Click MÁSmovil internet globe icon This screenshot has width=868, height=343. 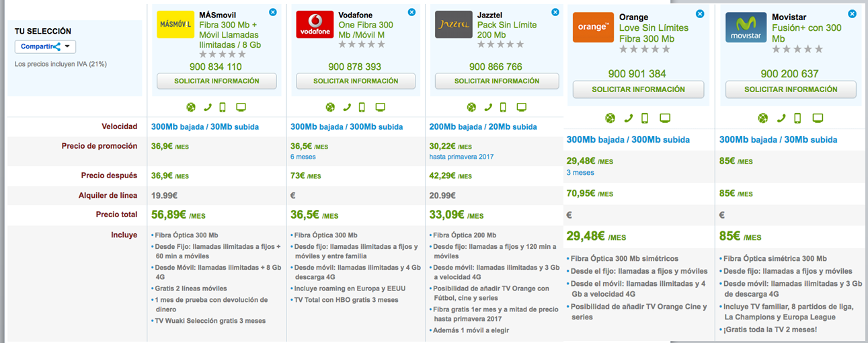click(191, 107)
